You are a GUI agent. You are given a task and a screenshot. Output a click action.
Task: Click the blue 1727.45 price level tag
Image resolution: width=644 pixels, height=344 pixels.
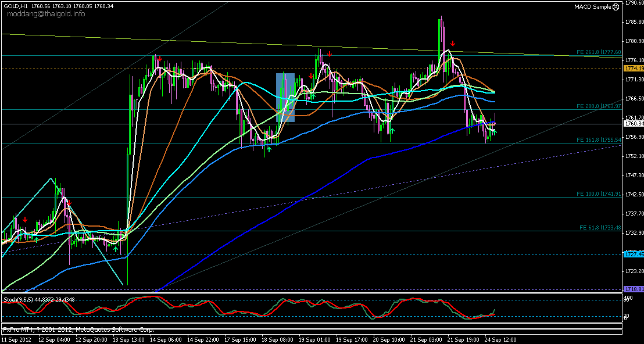click(x=633, y=254)
